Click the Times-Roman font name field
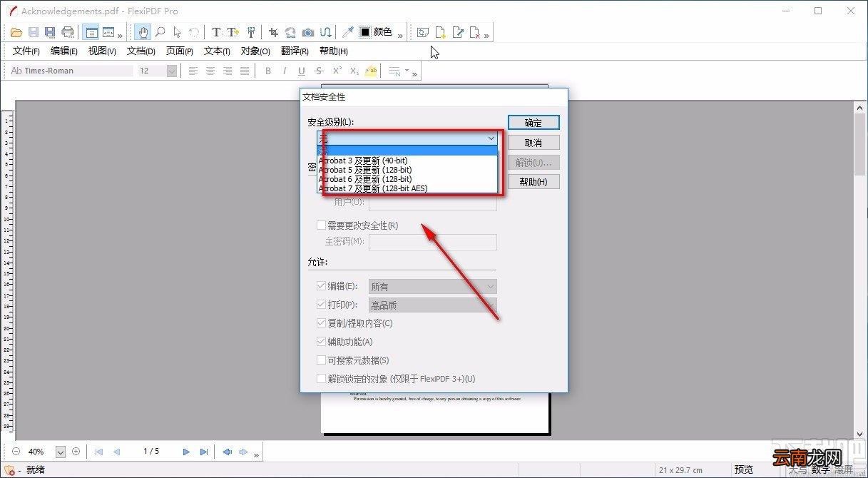This screenshot has width=868, height=478. (x=71, y=71)
